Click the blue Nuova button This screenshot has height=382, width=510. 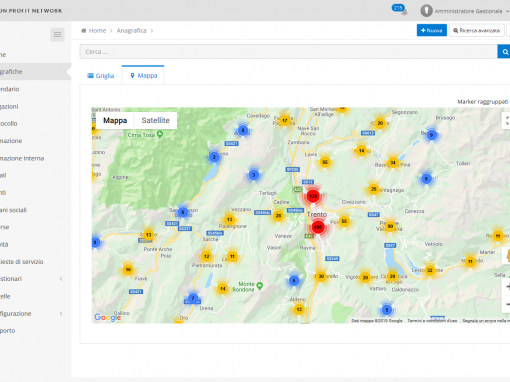[x=432, y=30]
